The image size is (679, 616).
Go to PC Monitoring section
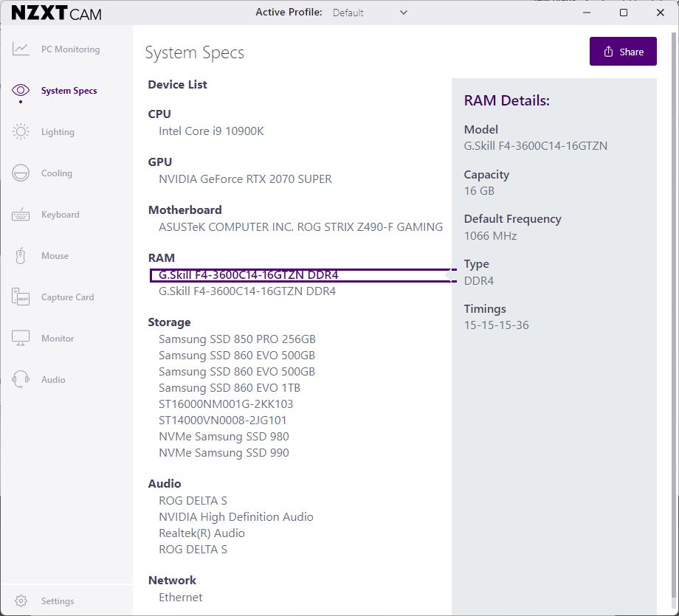click(x=71, y=49)
